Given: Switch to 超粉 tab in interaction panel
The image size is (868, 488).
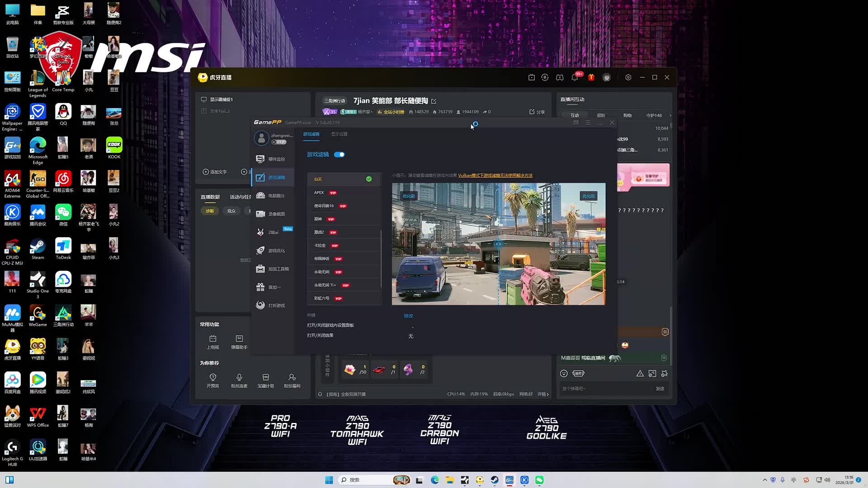Looking at the screenshot, I should (601, 115).
